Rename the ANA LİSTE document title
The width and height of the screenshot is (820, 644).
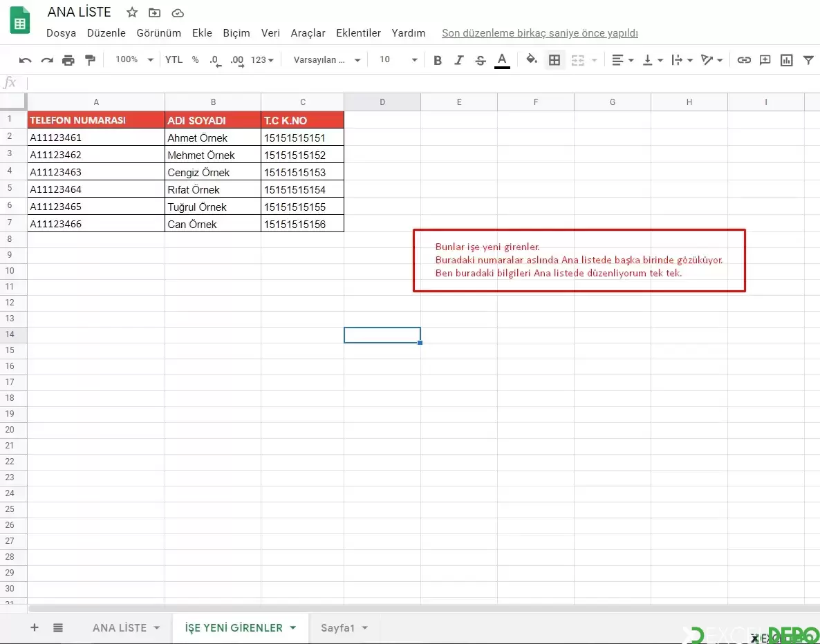coord(80,12)
